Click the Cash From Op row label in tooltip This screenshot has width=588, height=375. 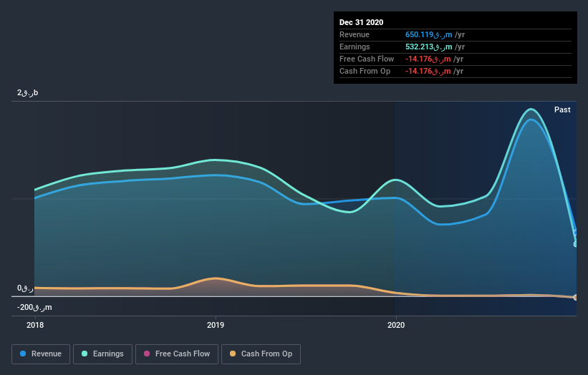[x=365, y=71]
